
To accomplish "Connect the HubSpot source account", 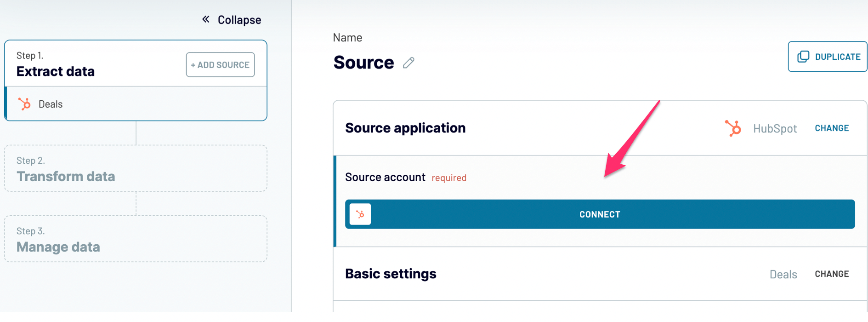I will click(600, 214).
